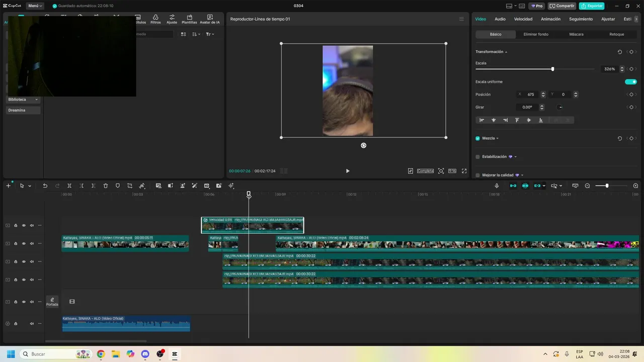Click the marker shield icon in timeline toolbar
Screen dimensions: 644x362
point(118,186)
